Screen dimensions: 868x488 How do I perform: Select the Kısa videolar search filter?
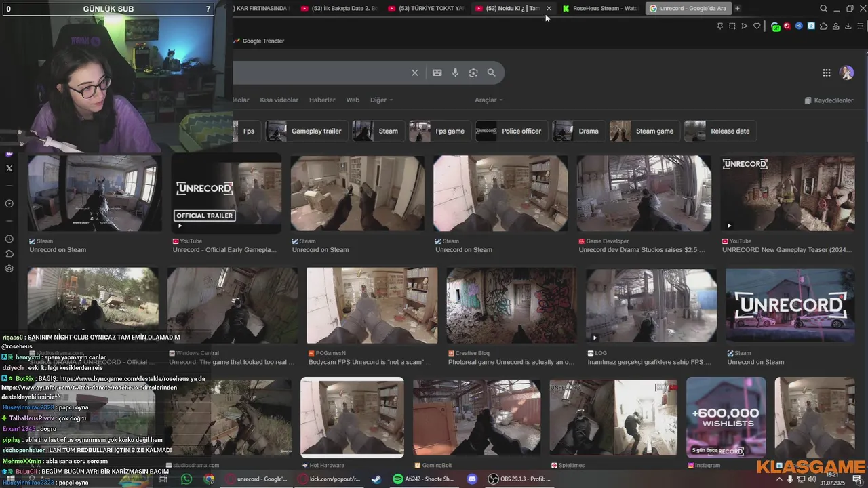coord(279,100)
